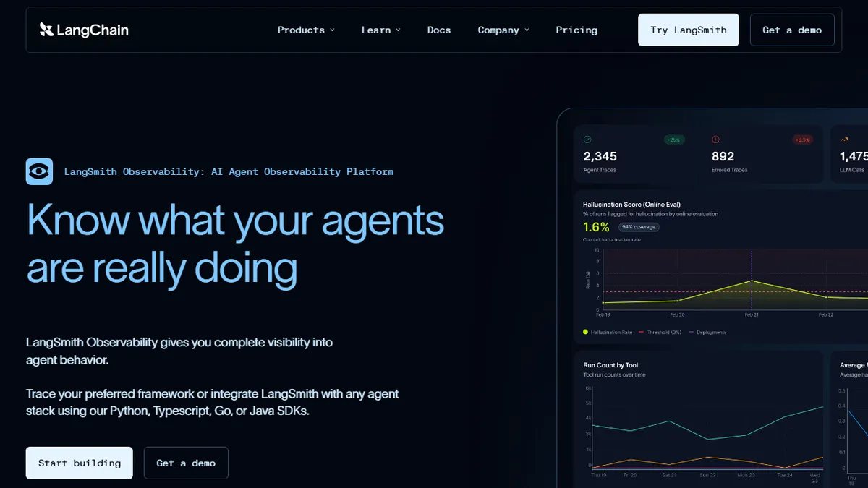Click the '2,345' Agent Traces value
The width and height of the screenshot is (868, 488).
click(600, 156)
